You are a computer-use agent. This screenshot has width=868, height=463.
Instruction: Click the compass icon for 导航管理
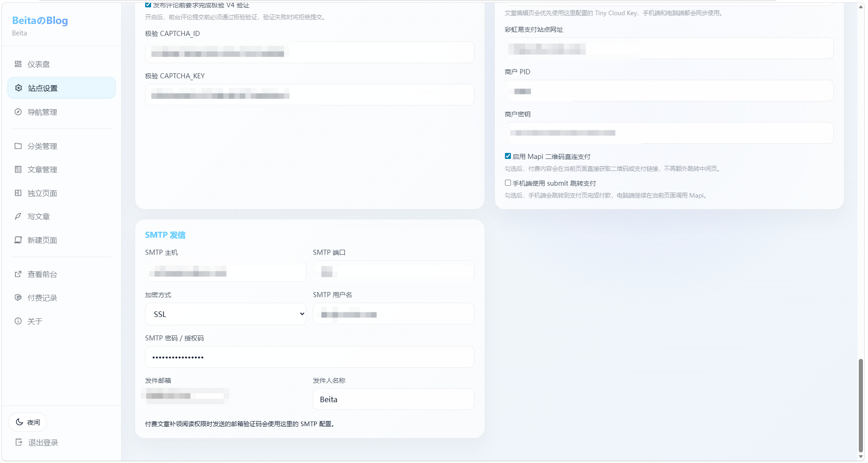[x=18, y=112]
